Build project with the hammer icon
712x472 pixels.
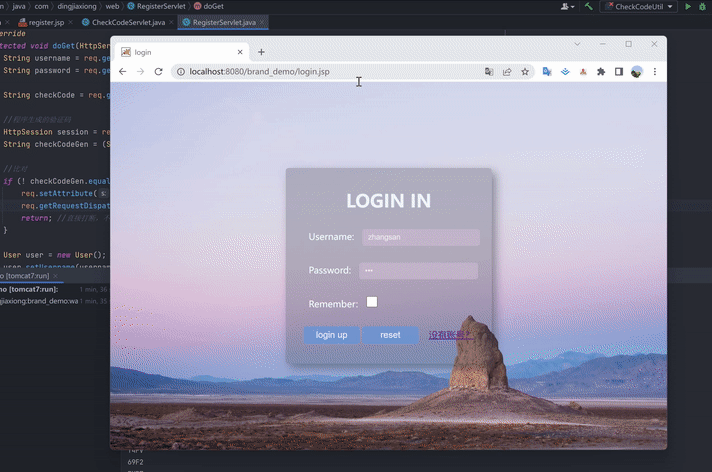pyautogui.click(x=588, y=6)
